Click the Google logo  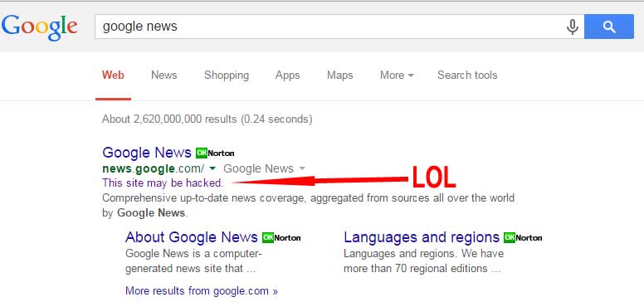pyautogui.click(x=40, y=27)
